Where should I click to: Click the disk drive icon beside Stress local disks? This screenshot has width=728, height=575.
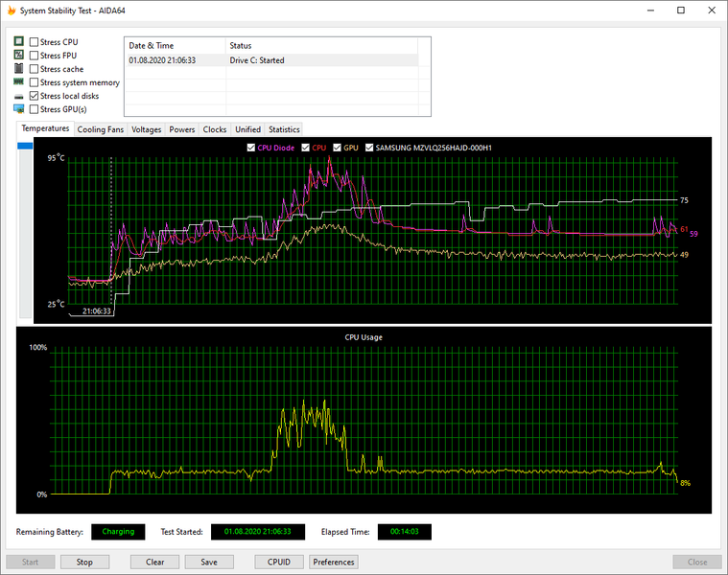18,96
